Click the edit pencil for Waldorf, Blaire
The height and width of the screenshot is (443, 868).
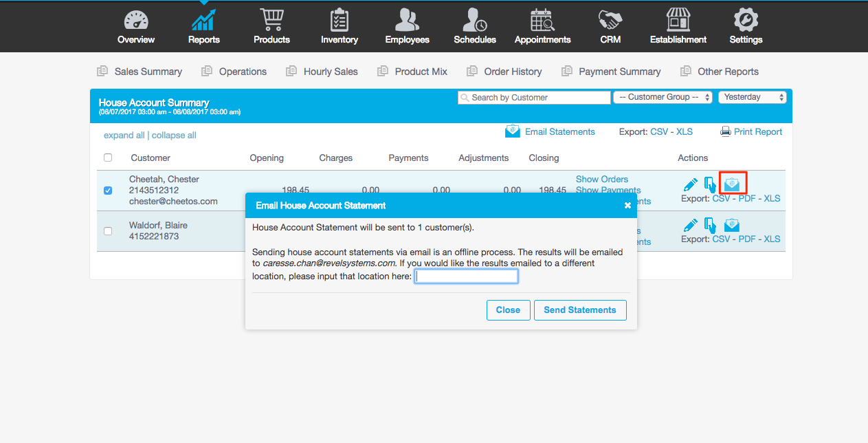691,226
